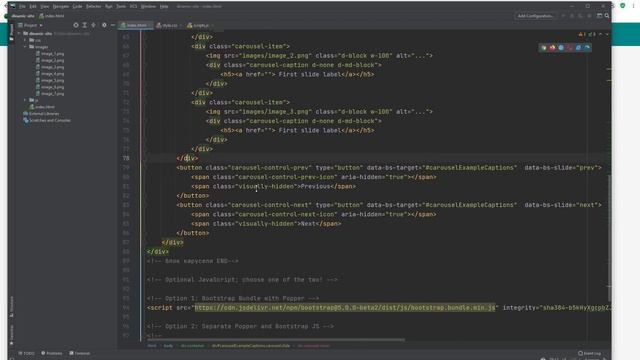Open the Terminal tool window

(80, 353)
